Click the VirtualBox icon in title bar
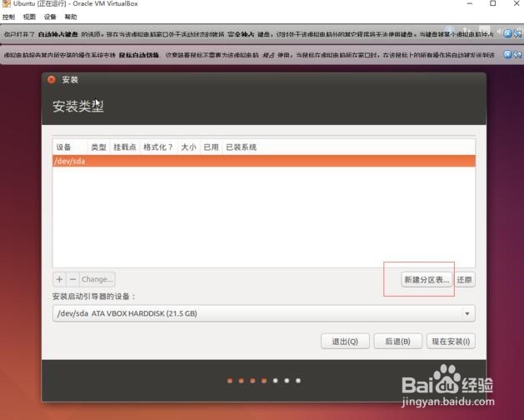This screenshot has height=420, width=524. [7, 3]
